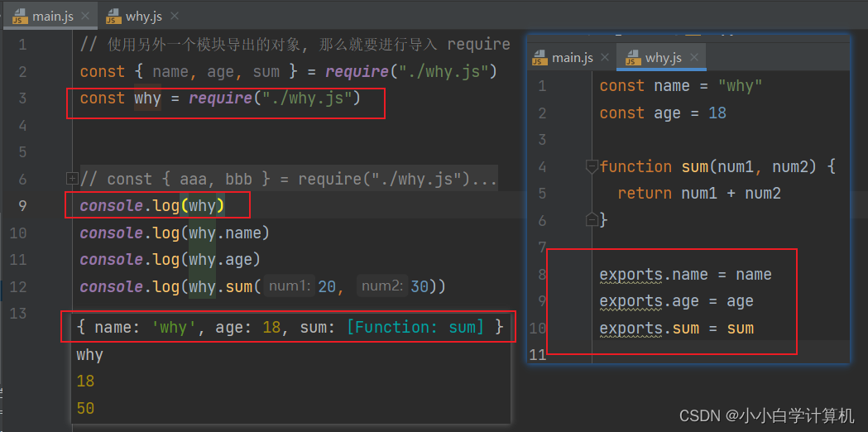Close why.js tab in right editor window
Screen dimensions: 868x432
point(694,57)
